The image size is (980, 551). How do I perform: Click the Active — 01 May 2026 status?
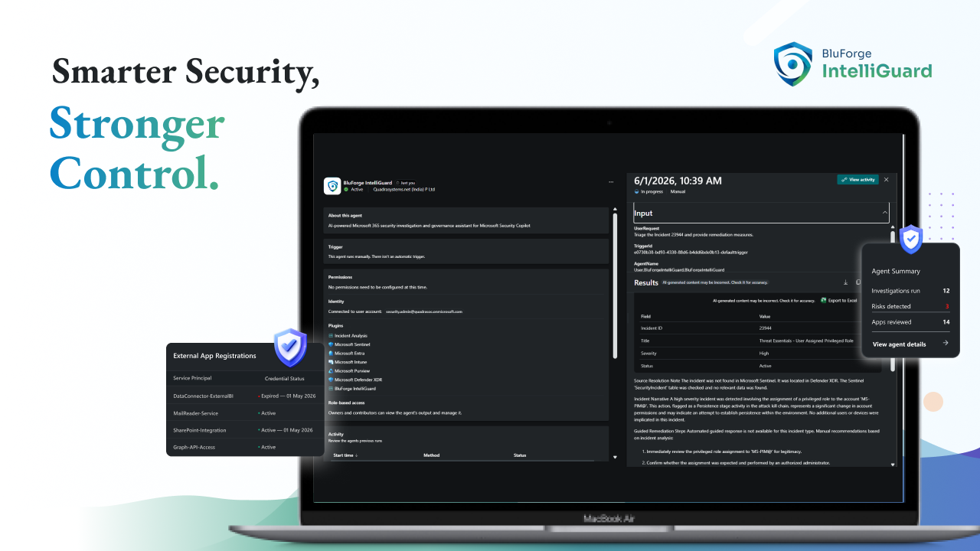click(287, 430)
